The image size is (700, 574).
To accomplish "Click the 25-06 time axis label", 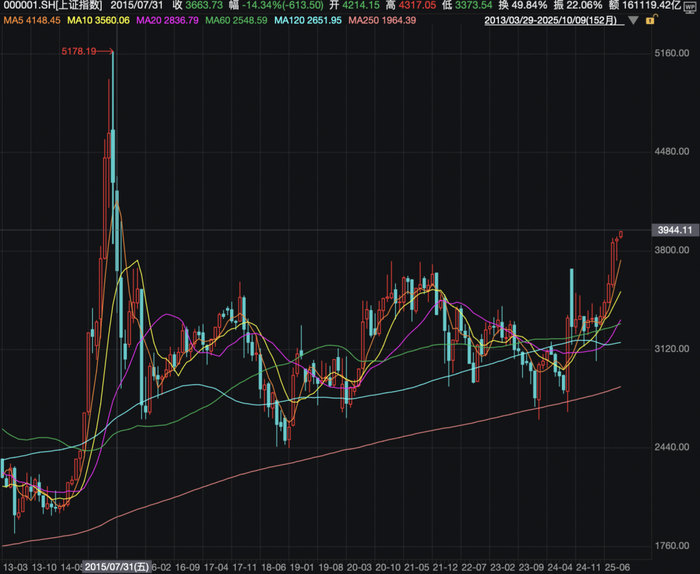I will click(x=617, y=568).
